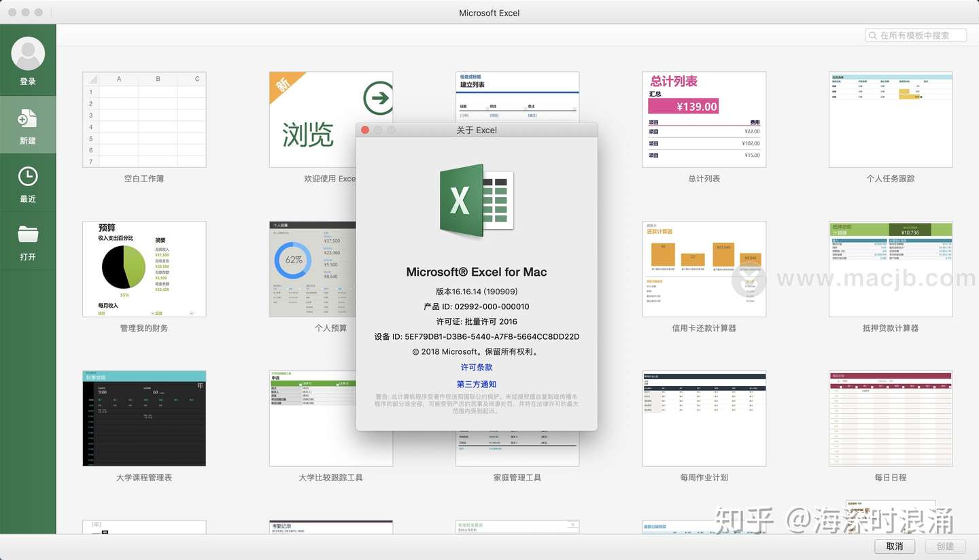This screenshot has height=560, width=979.
Task: Click the Excel logo in About dialog
Action: click(x=477, y=200)
